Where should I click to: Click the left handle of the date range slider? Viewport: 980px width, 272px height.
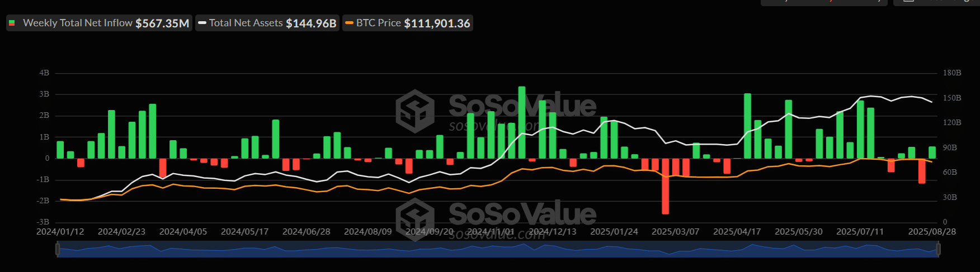pos(58,249)
